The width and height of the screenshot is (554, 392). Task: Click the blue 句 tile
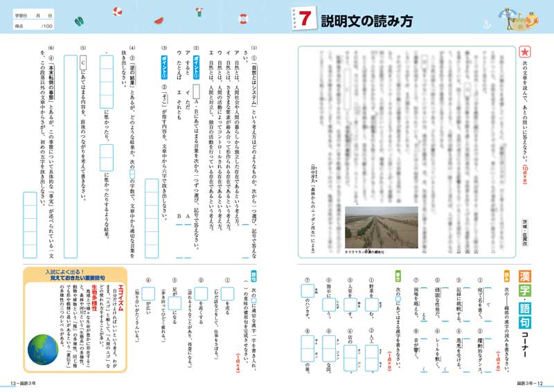(525, 322)
